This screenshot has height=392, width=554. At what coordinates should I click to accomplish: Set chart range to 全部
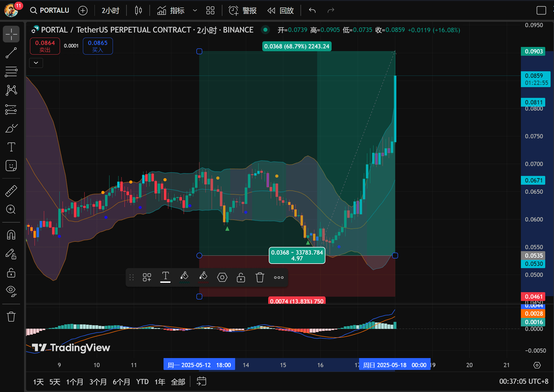pyautogui.click(x=178, y=382)
